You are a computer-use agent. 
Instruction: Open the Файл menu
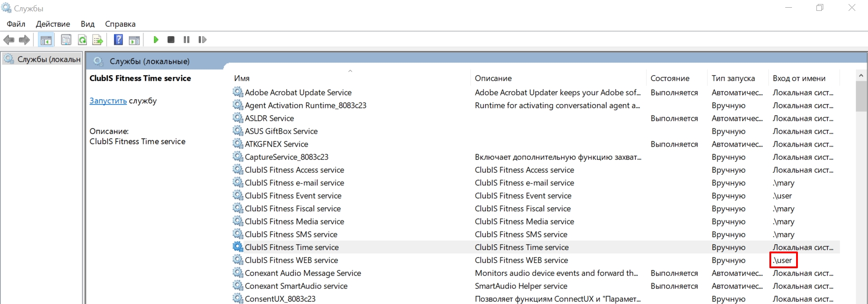[16, 24]
